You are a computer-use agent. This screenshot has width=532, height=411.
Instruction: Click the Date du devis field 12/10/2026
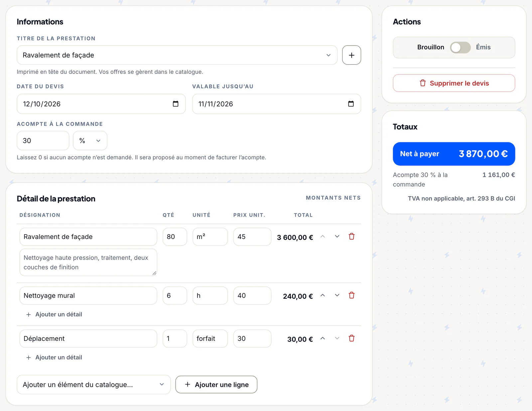coord(101,104)
